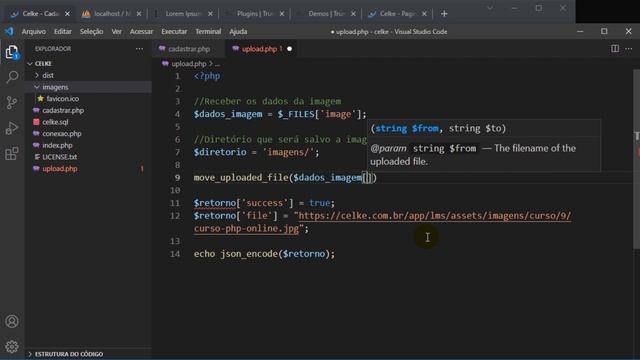Switch to the Celke - Pagin browser tab
The width and height of the screenshot is (640, 360).
(397, 14)
